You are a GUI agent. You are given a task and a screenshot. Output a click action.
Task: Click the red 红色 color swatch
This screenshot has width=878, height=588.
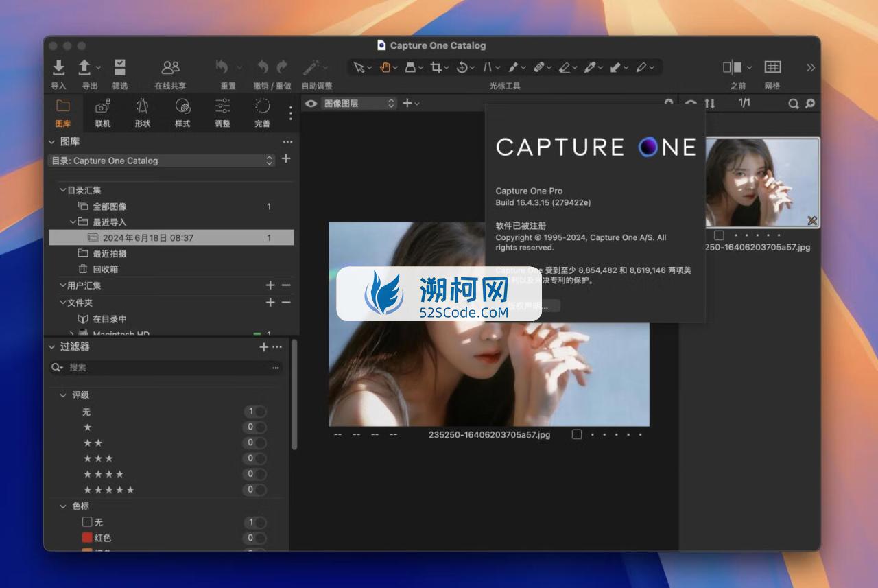(87, 538)
